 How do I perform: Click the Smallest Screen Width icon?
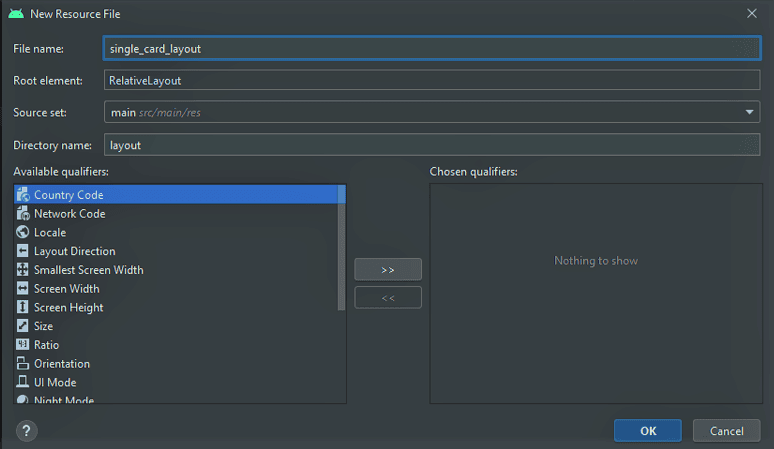click(23, 270)
